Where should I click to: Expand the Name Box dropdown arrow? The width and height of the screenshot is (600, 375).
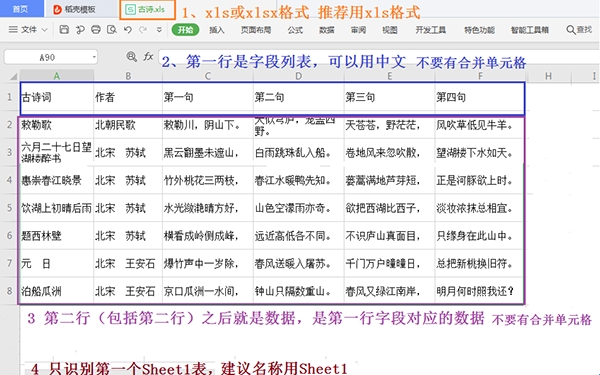pos(94,57)
